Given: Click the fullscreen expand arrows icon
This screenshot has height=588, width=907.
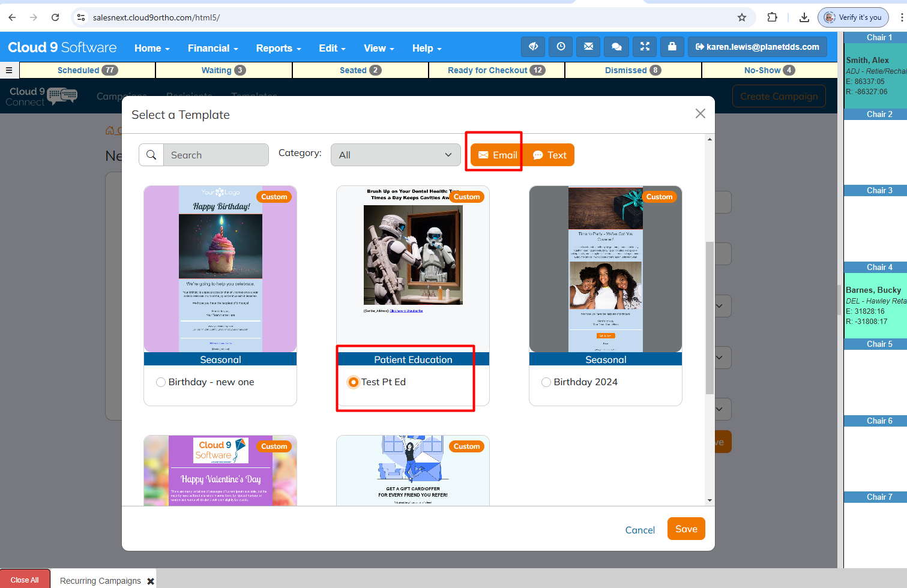Looking at the screenshot, I should 645,47.
